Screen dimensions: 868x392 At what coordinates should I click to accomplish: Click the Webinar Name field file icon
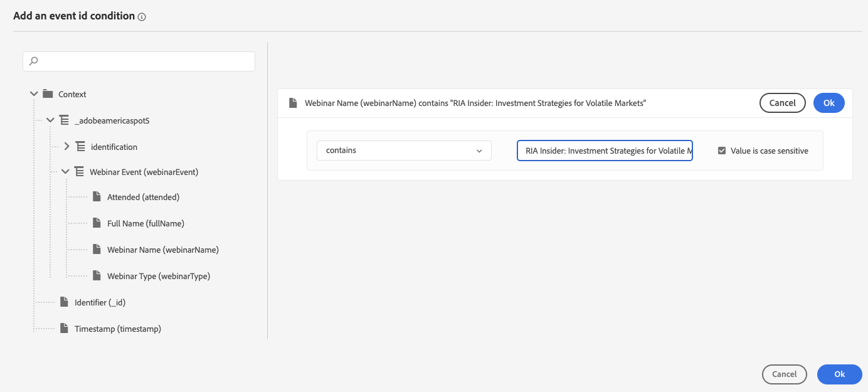(97, 250)
